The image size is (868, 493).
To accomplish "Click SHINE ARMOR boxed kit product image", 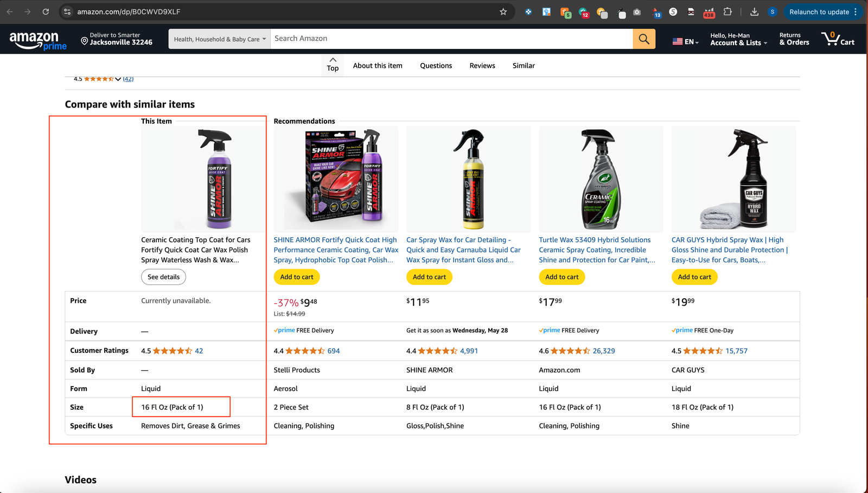I will (x=336, y=179).
